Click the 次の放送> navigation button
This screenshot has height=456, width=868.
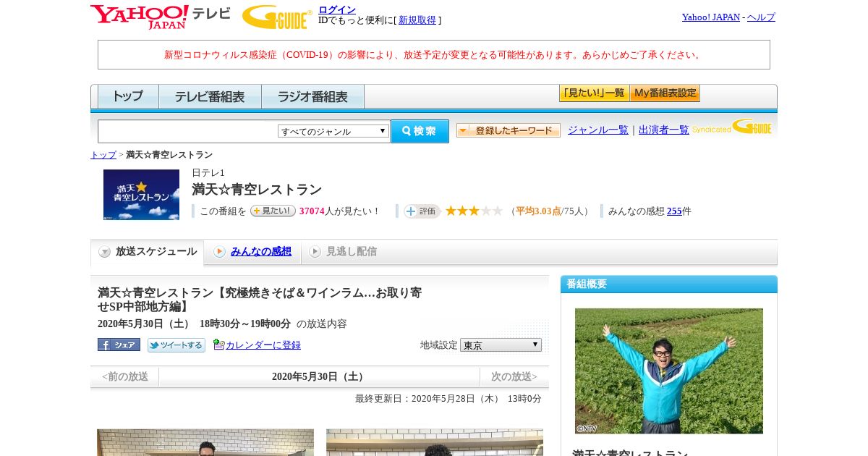(x=514, y=376)
